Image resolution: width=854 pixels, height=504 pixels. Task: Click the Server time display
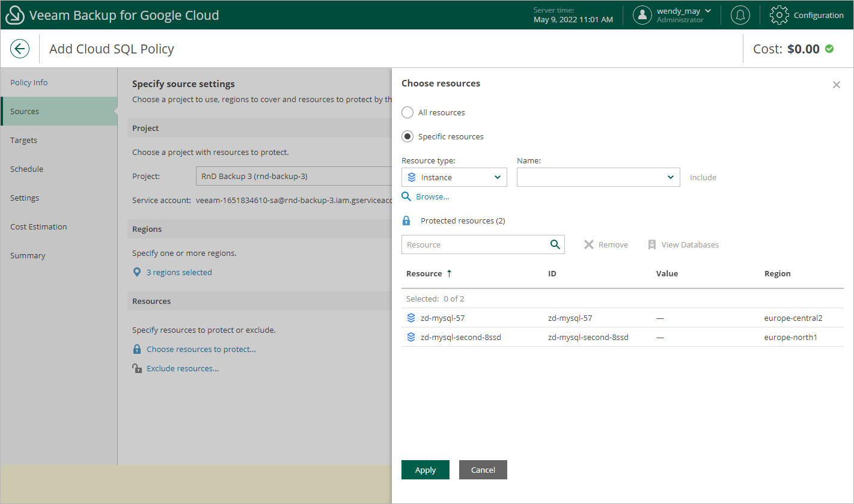pos(573,15)
